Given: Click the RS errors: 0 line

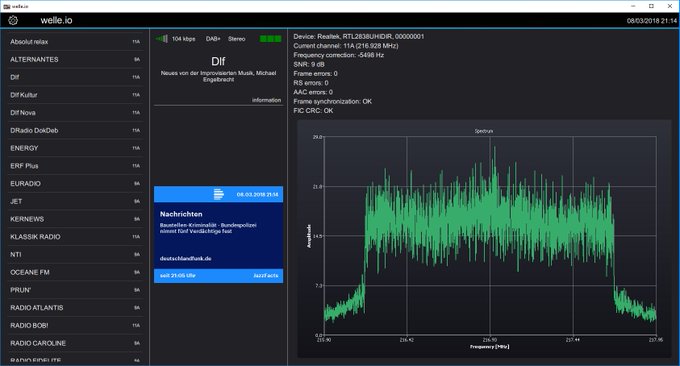Looking at the screenshot, I should pyautogui.click(x=311, y=83).
